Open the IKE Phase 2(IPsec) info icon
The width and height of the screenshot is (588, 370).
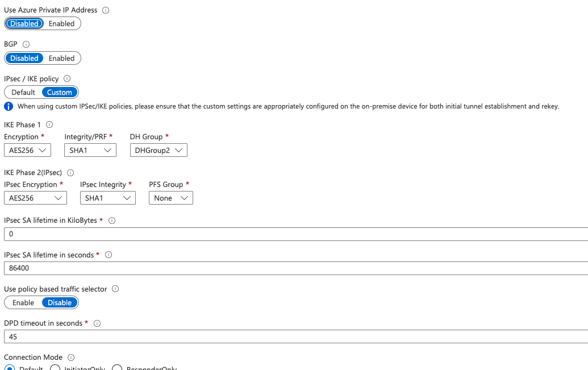coord(70,173)
